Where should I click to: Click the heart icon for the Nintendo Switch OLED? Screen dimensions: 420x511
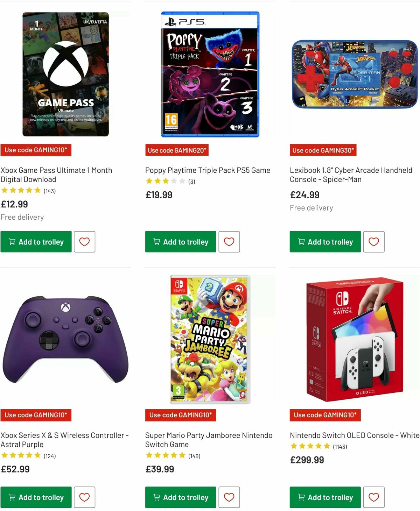[x=374, y=497]
